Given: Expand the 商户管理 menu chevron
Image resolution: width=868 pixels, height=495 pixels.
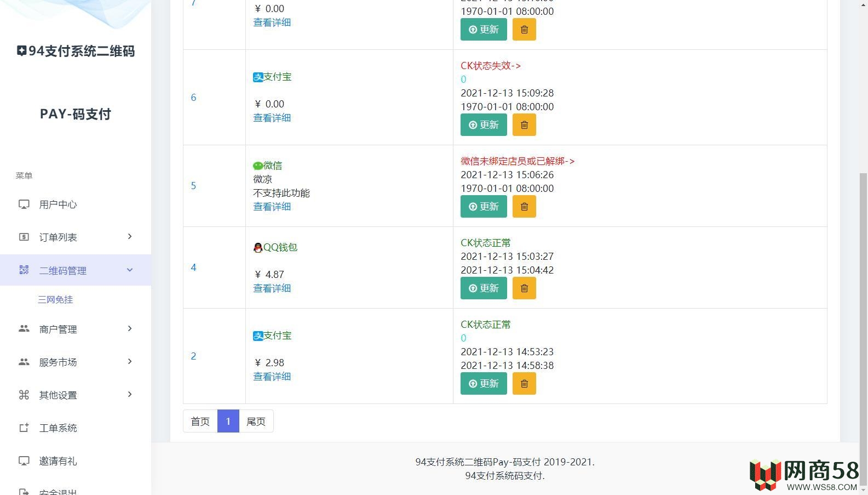Looking at the screenshot, I should click(130, 328).
